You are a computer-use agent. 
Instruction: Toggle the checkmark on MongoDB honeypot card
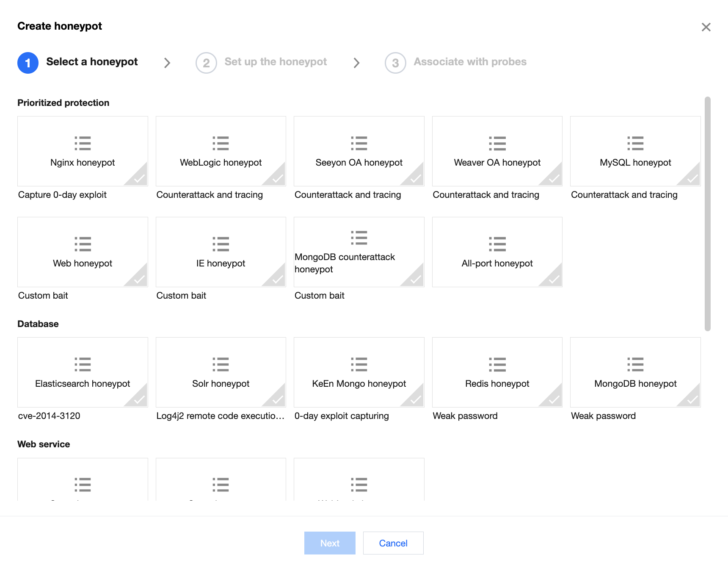click(x=692, y=399)
